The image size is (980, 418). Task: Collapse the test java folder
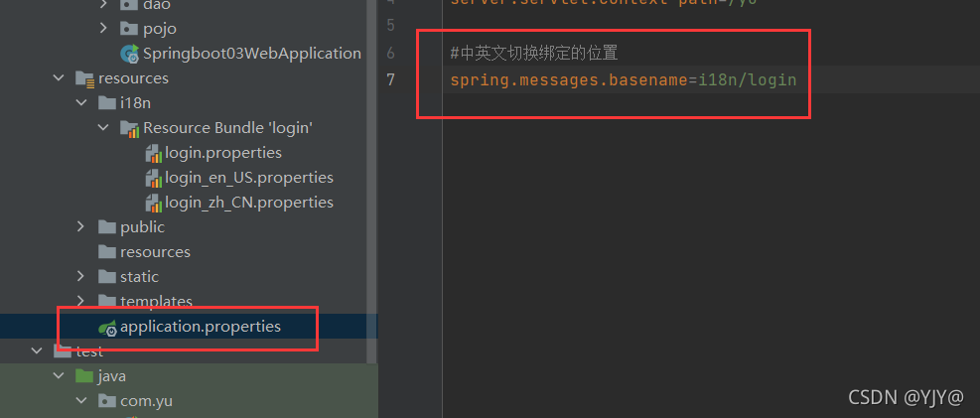[x=59, y=376]
